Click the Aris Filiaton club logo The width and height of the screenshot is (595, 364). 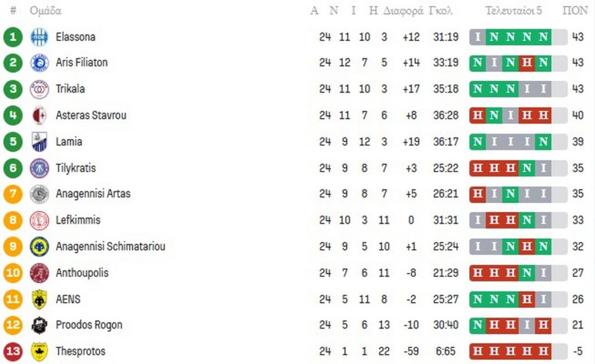point(40,63)
